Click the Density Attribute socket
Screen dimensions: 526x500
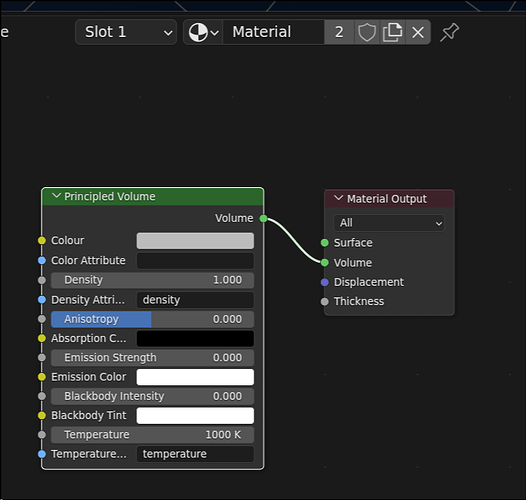pyautogui.click(x=42, y=300)
